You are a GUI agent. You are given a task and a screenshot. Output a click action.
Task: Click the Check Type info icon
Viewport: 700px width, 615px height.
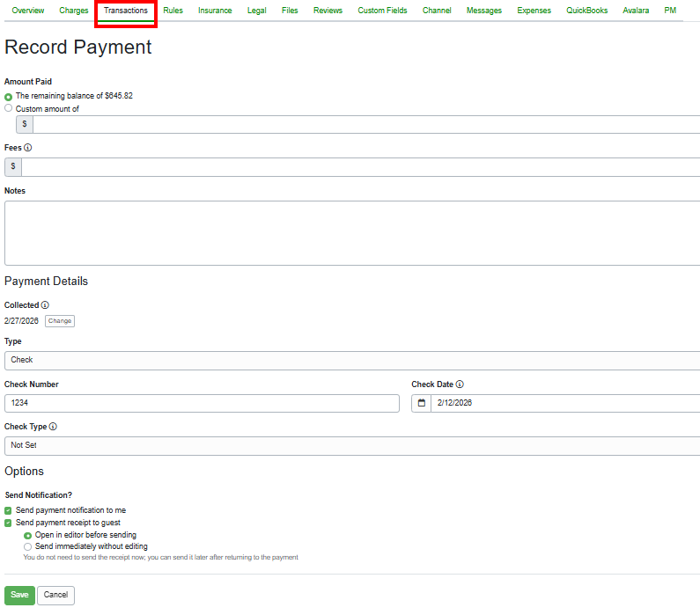[53, 427]
